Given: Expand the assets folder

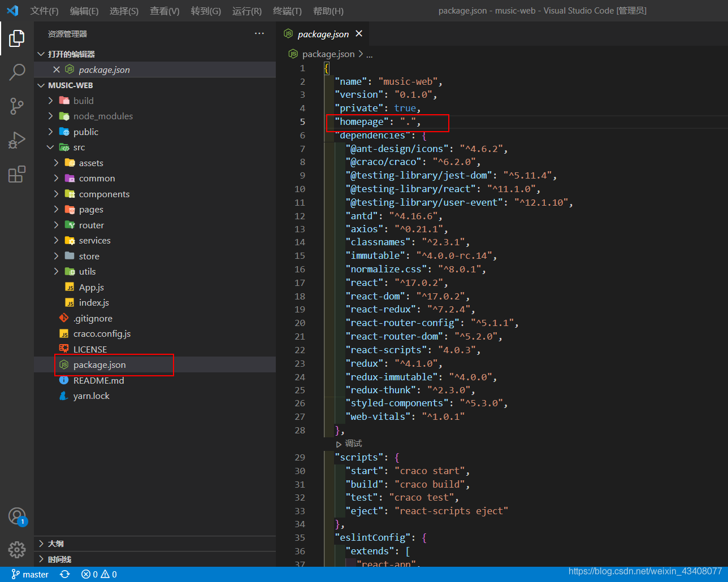Looking at the screenshot, I should [x=155, y=163].
